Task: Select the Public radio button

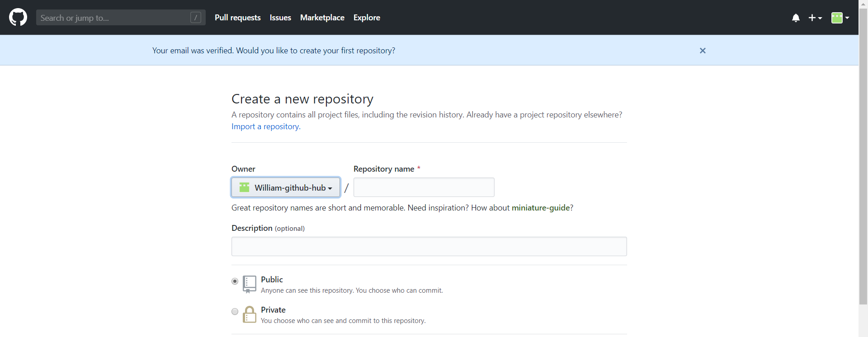Action: [x=235, y=281]
